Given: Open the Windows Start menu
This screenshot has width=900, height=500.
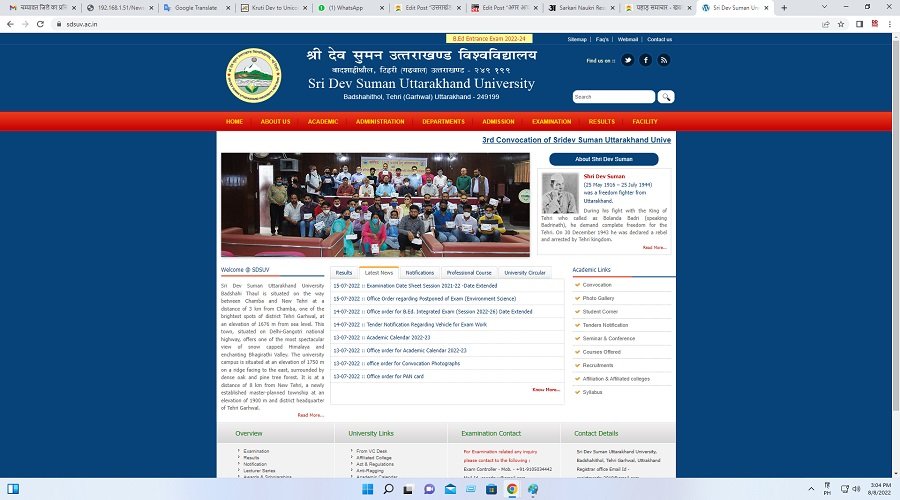Looking at the screenshot, I should pyautogui.click(x=365, y=490).
